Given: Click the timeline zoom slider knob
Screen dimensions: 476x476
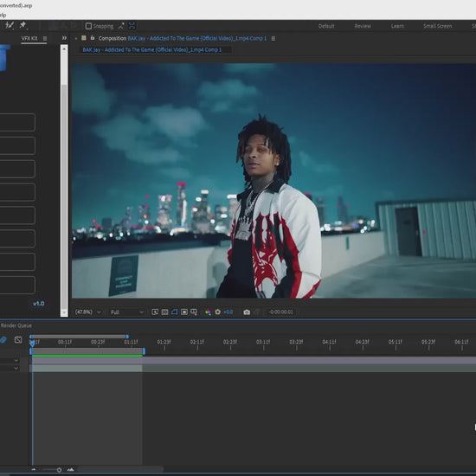Looking at the screenshot, I should click(x=59, y=470).
